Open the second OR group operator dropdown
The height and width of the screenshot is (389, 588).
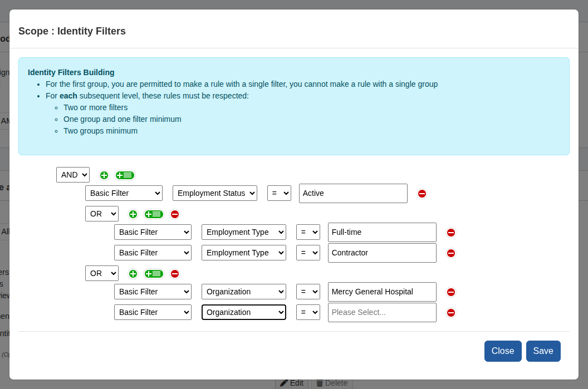pos(102,273)
